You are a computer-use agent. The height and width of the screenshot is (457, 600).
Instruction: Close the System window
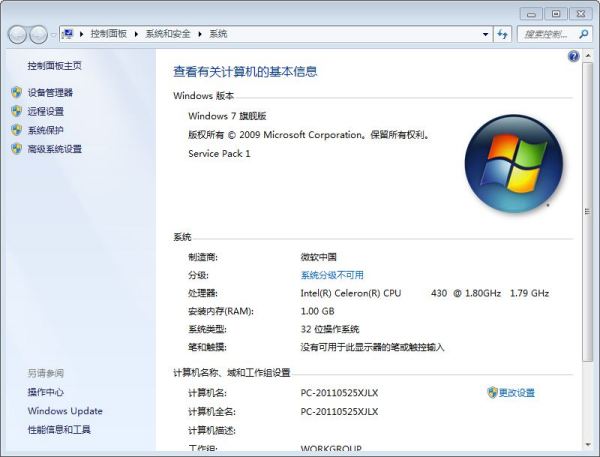(581, 14)
